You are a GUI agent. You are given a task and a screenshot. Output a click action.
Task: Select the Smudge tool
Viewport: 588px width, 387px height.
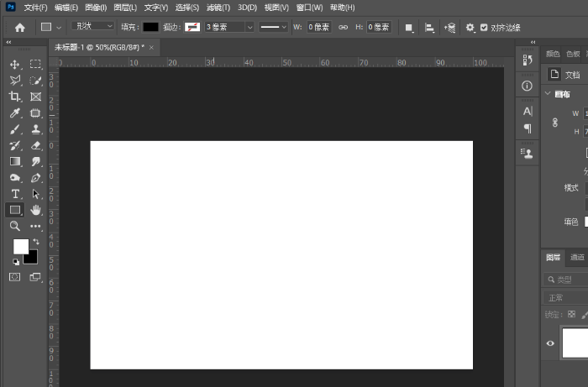click(x=35, y=161)
